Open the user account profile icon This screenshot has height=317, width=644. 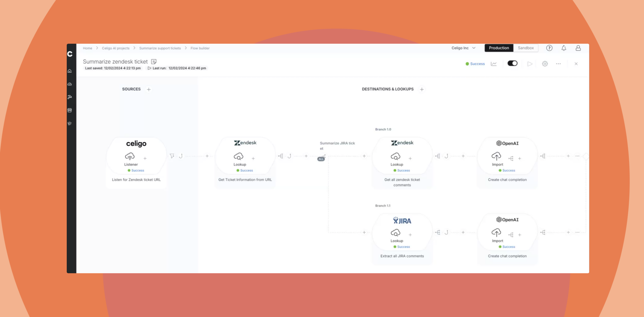pyautogui.click(x=578, y=48)
